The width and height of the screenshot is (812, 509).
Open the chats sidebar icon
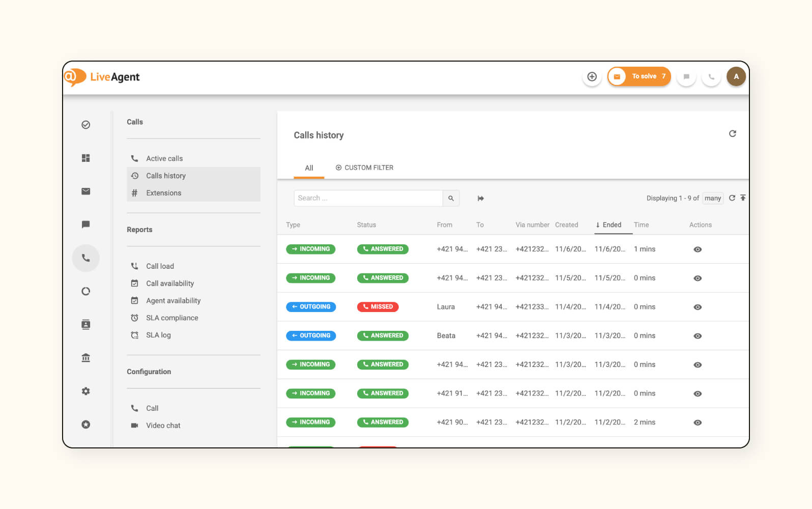point(86,224)
